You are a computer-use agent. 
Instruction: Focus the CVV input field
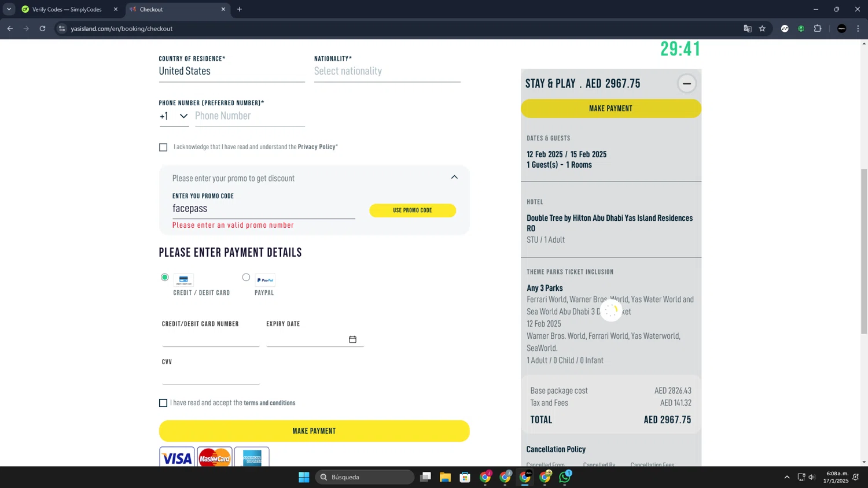click(x=211, y=376)
